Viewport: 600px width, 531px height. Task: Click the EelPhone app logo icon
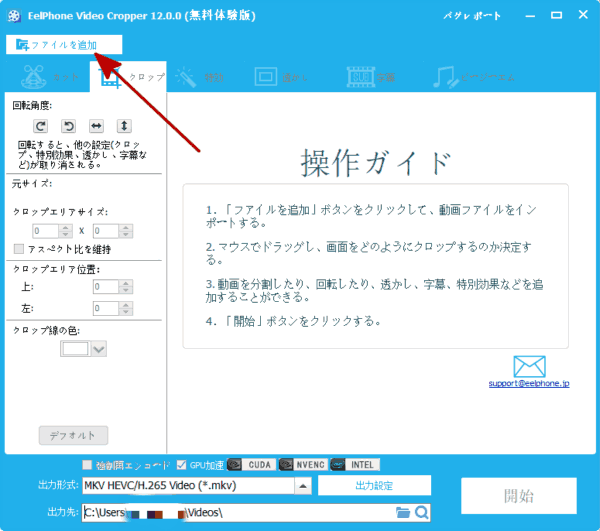15,16
